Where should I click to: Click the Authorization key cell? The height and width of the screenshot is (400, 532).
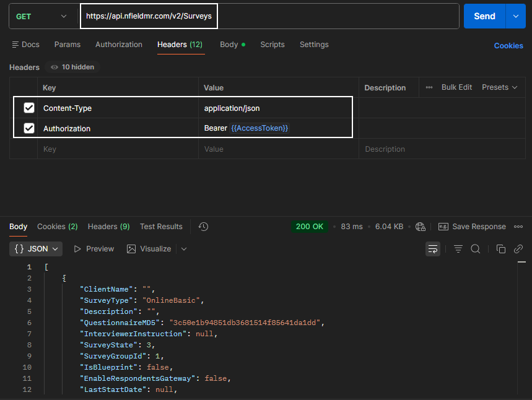click(x=118, y=129)
